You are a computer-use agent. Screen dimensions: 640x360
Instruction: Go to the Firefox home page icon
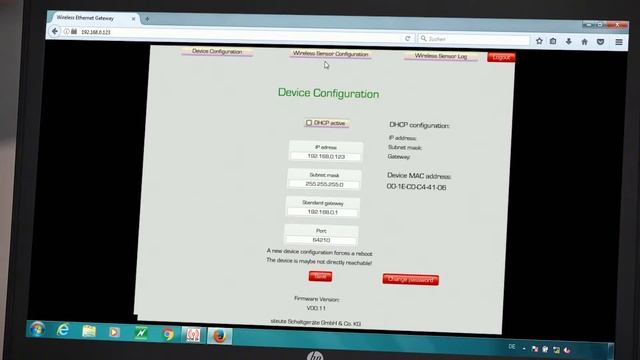pos(584,42)
